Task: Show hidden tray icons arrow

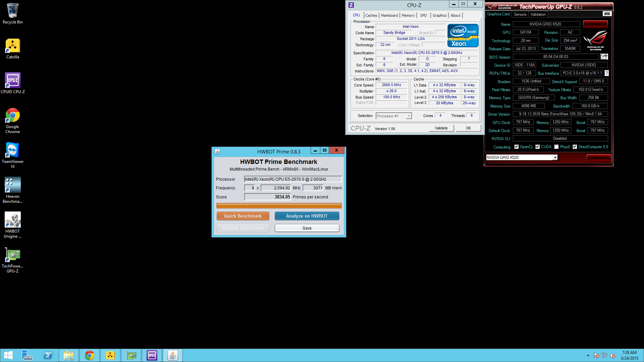Action: (588, 355)
